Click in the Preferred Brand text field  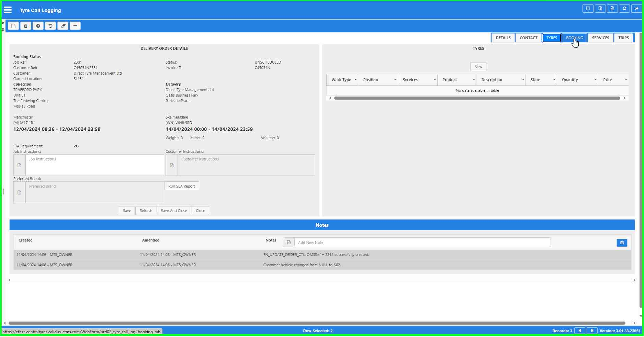coord(95,192)
